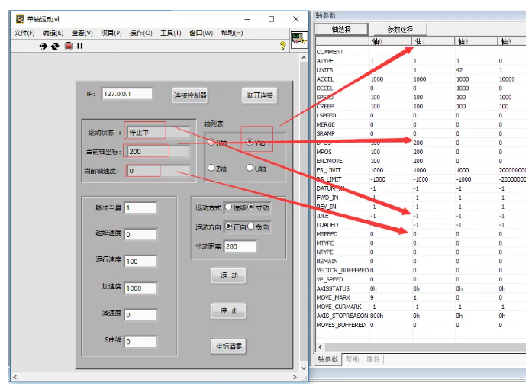Click the VI vertical scrollbar up arrow
This screenshot has width=532, height=392.
click(304, 58)
